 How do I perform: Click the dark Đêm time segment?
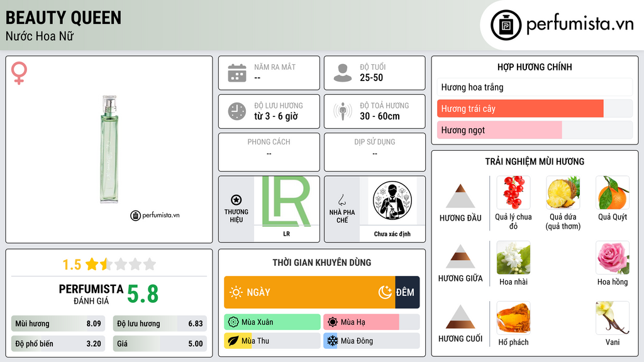click(408, 292)
